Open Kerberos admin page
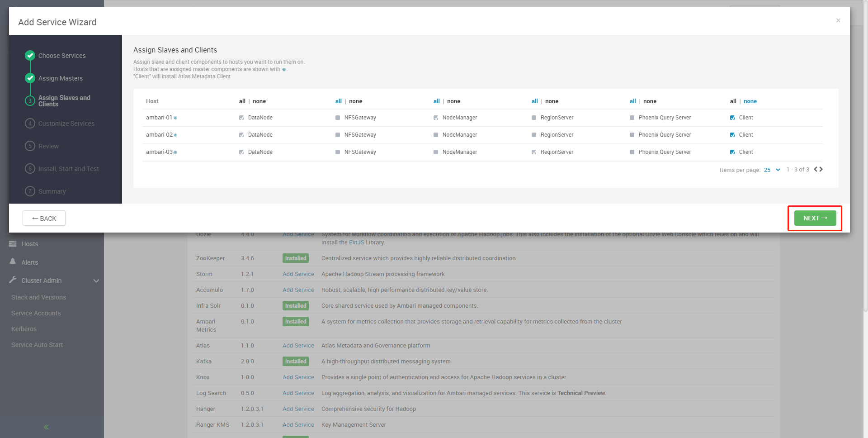The image size is (868, 438). (x=24, y=329)
